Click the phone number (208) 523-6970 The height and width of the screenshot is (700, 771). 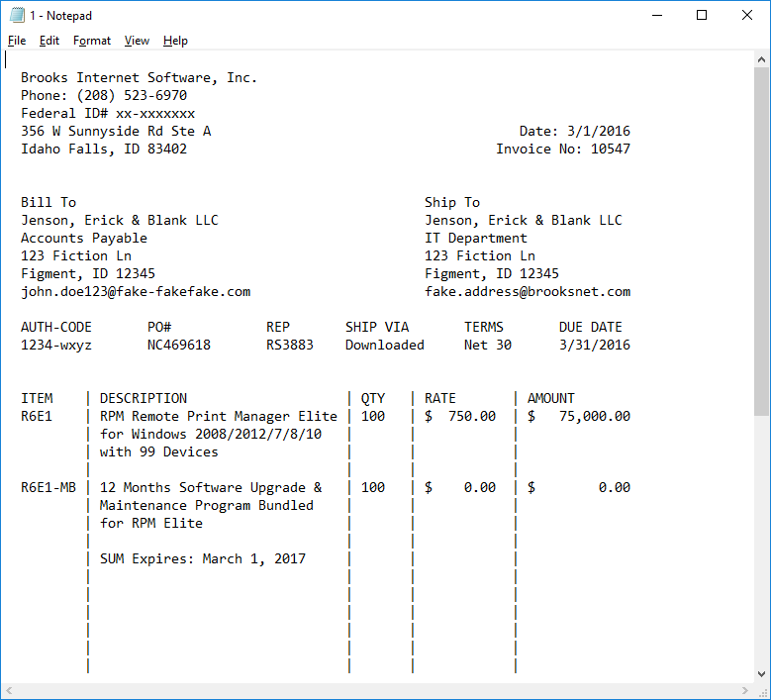click(x=132, y=95)
